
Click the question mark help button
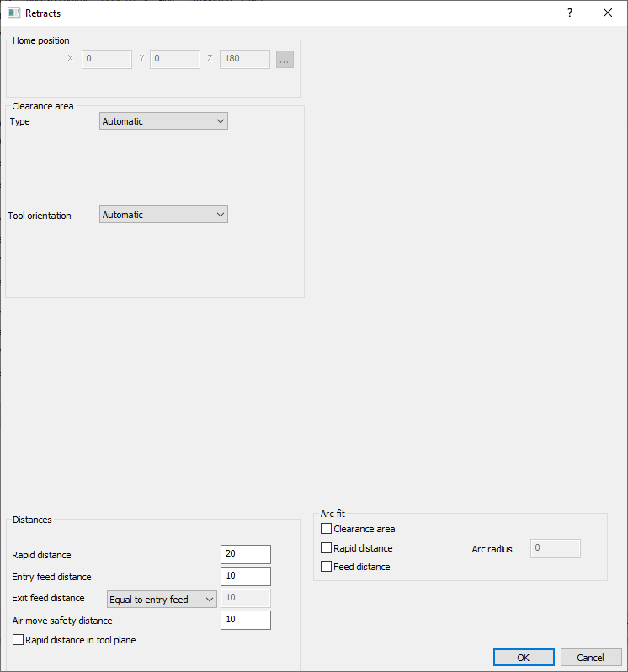pyautogui.click(x=570, y=13)
